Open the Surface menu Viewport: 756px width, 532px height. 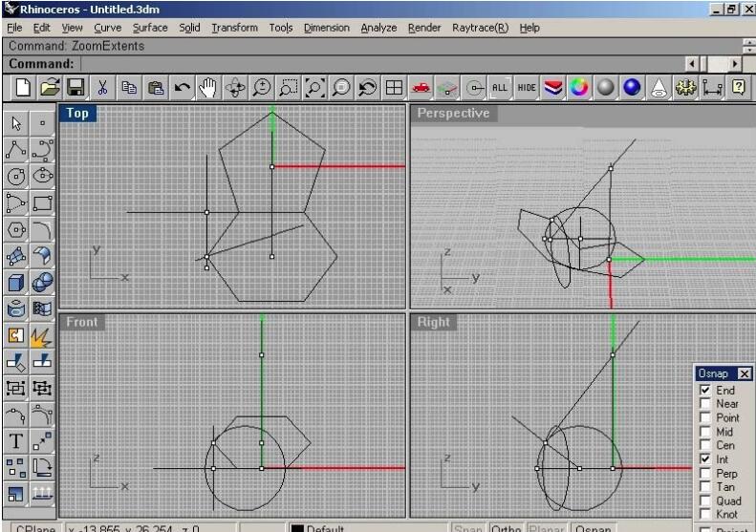coord(150,28)
